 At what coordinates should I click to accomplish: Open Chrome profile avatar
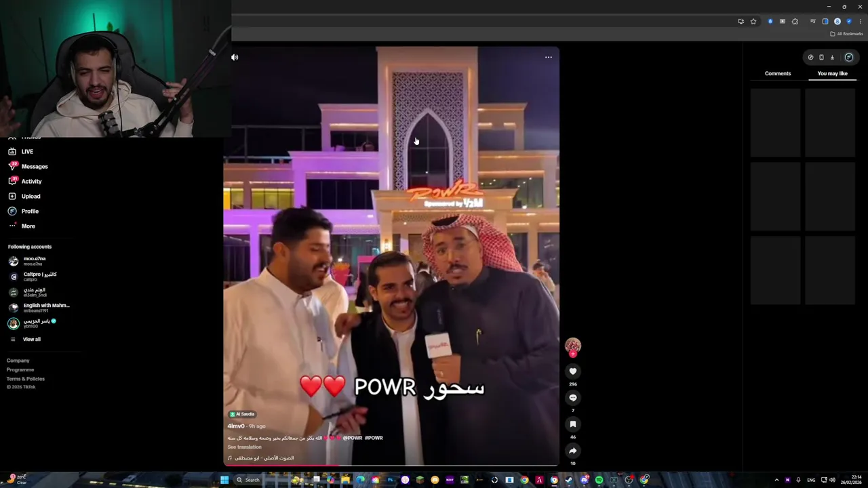(837, 21)
